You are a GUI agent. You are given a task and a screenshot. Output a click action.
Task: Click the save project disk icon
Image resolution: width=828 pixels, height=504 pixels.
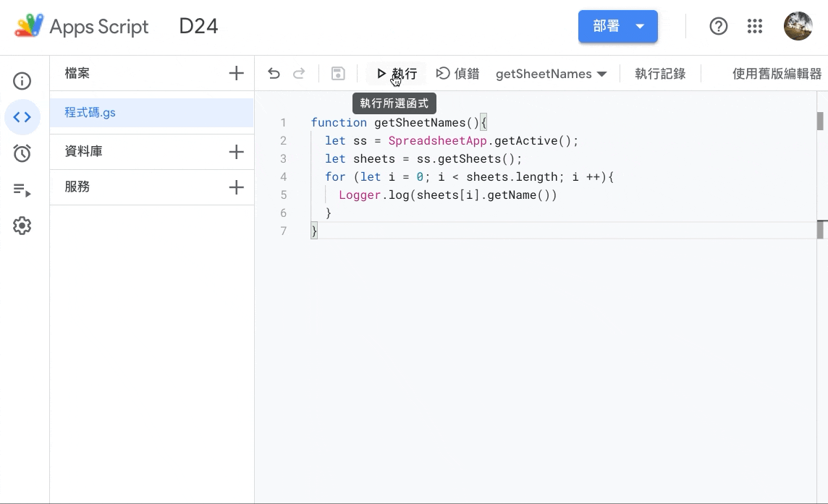click(338, 74)
